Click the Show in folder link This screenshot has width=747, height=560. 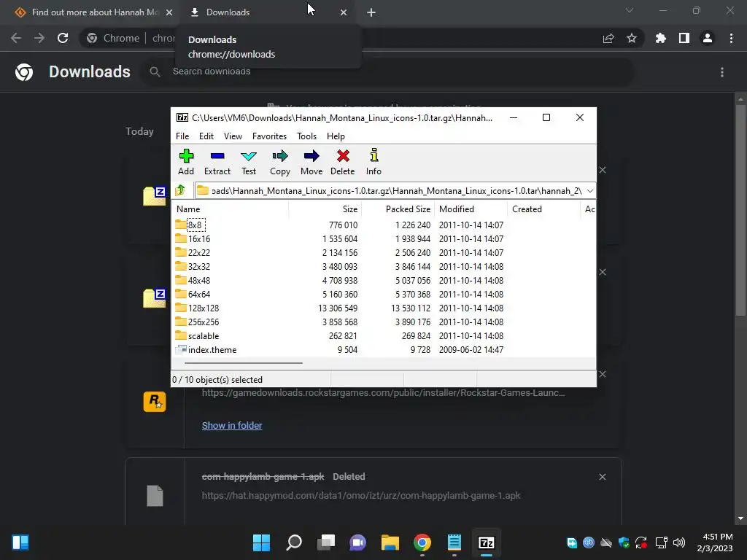pyautogui.click(x=231, y=425)
